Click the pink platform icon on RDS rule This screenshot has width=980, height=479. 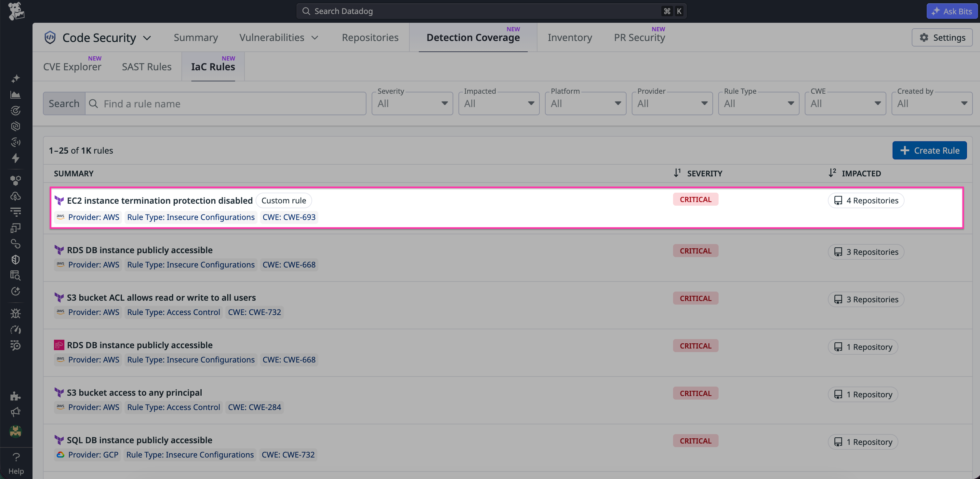tap(59, 345)
